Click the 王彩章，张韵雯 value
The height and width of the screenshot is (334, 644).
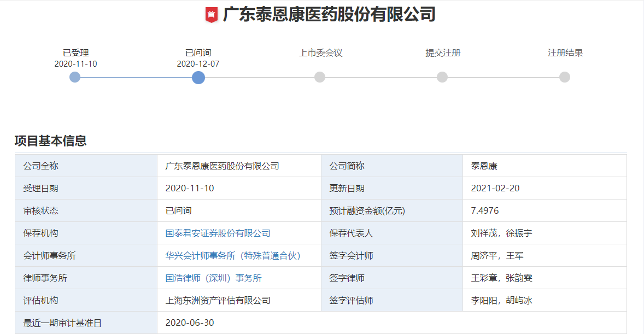(x=501, y=278)
